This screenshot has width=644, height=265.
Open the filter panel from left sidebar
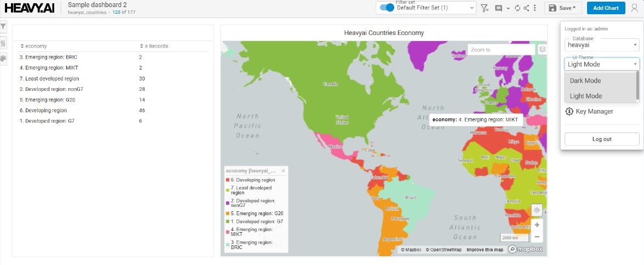[x=3, y=27]
